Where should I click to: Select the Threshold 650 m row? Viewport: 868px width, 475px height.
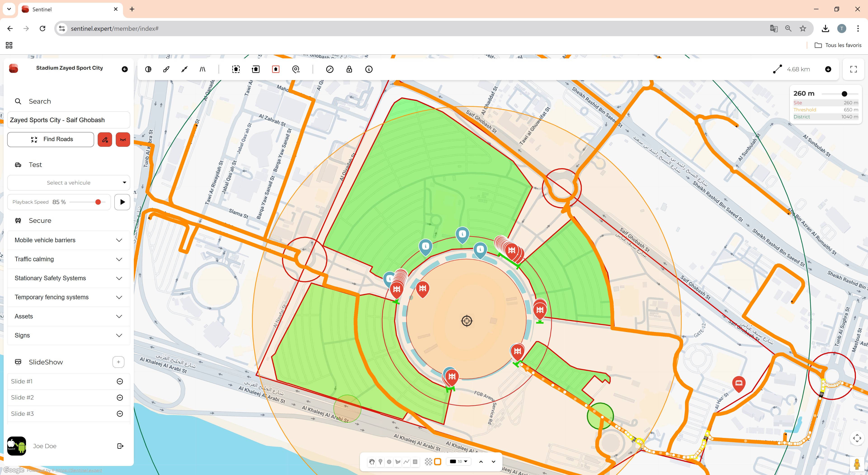[826, 110]
